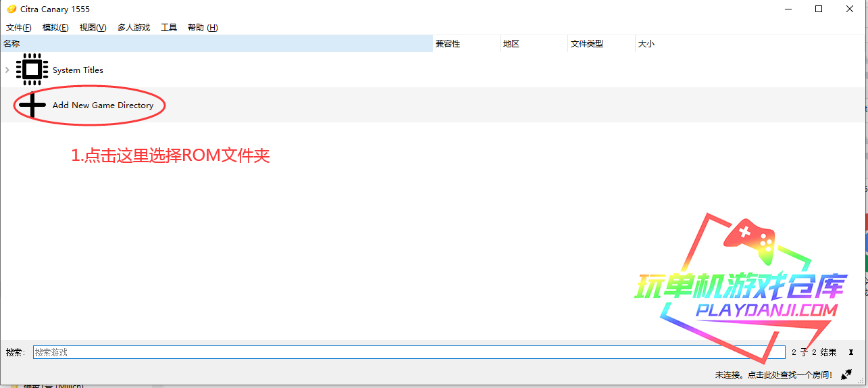Screen dimensions: 868x388
Task: Select Add New Game Directory label
Action: pos(103,105)
